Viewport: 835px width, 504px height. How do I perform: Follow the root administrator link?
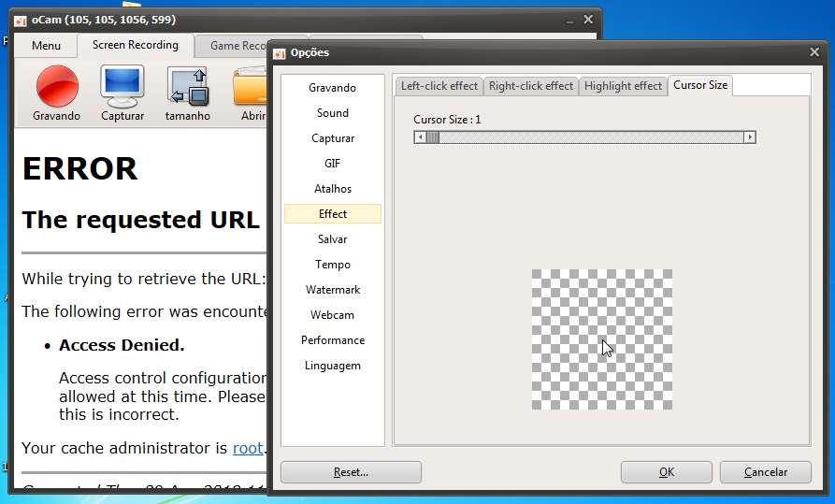pos(248,448)
